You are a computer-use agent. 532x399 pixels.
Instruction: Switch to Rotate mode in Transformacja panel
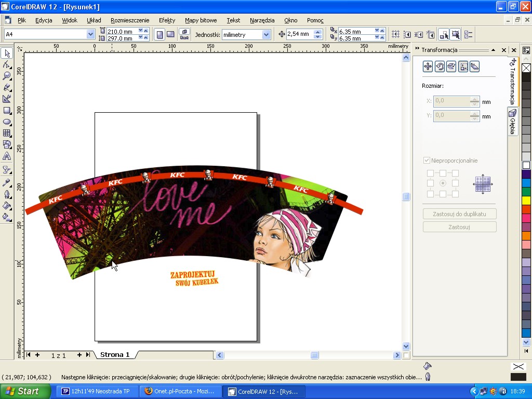(440, 66)
